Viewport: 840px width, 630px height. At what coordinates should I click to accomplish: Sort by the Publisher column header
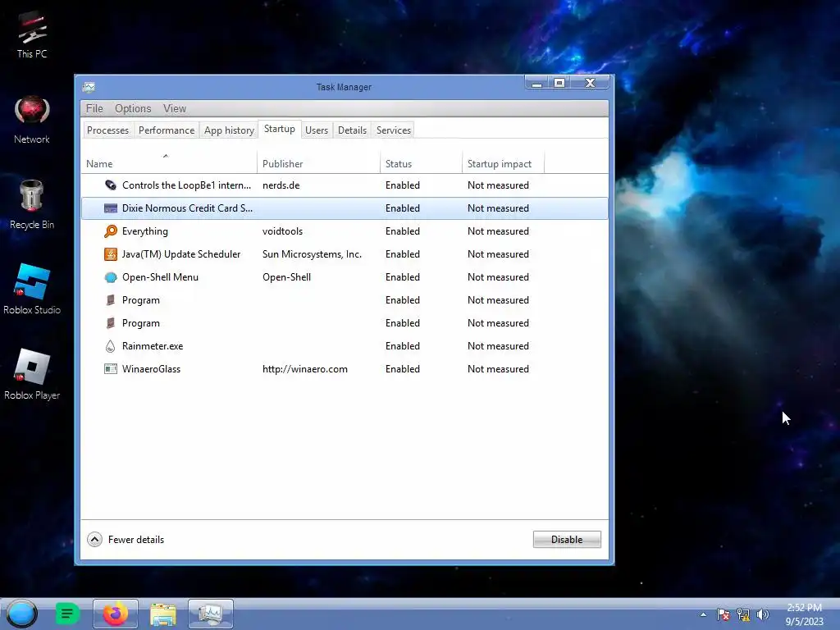319,163
